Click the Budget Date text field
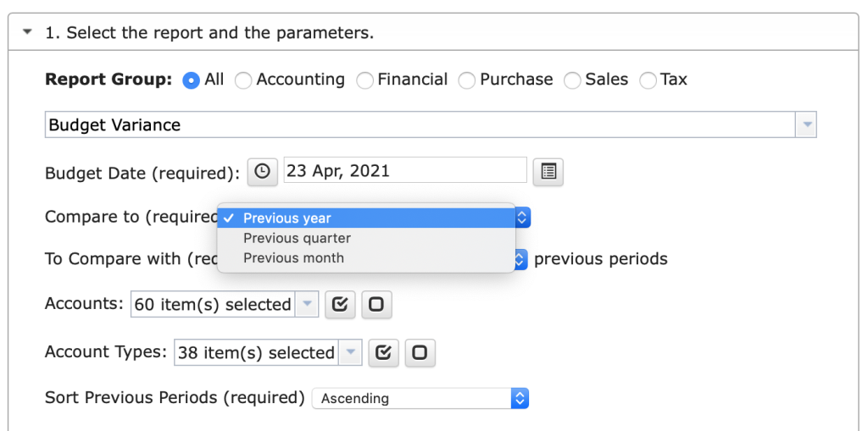 point(405,170)
